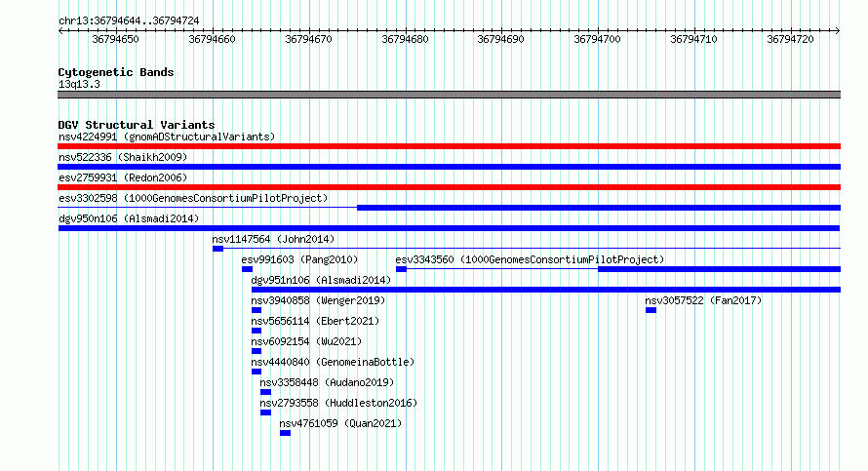The width and height of the screenshot is (868, 471).
Task: Click the Cytogenetic Bands track title
Action: 116,72
